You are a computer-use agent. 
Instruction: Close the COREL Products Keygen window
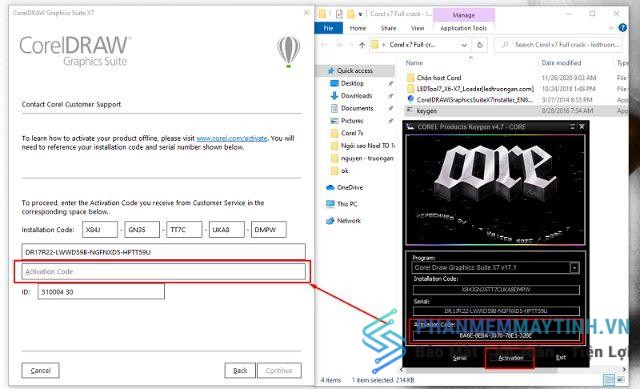(582, 127)
